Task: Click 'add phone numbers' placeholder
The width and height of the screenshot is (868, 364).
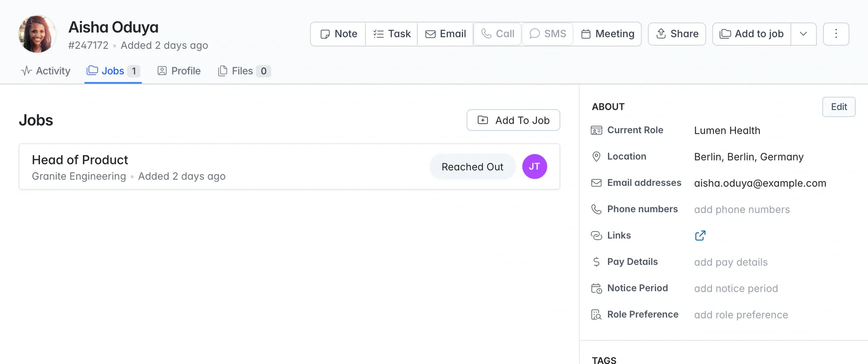Action: (x=742, y=210)
